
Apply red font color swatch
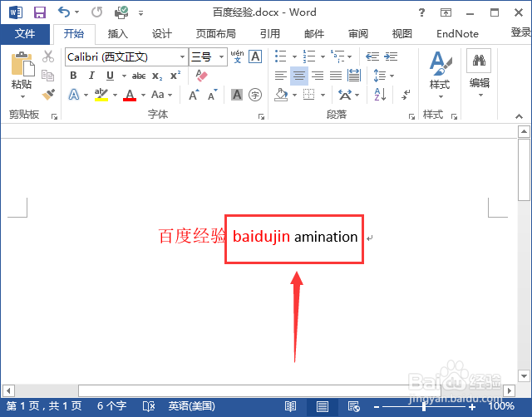130,95
